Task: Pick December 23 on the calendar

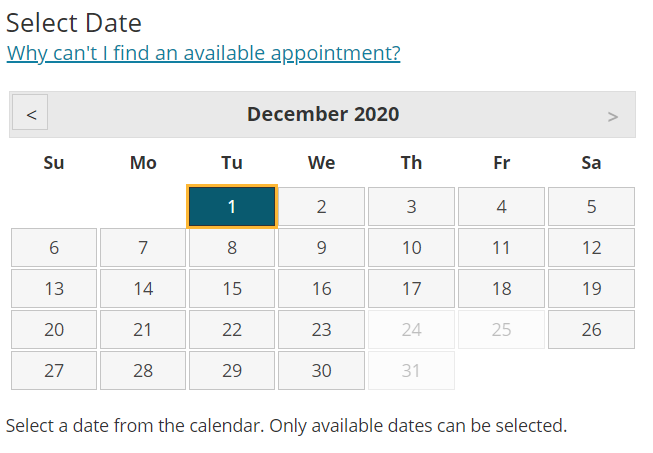Action: [321, 329]
